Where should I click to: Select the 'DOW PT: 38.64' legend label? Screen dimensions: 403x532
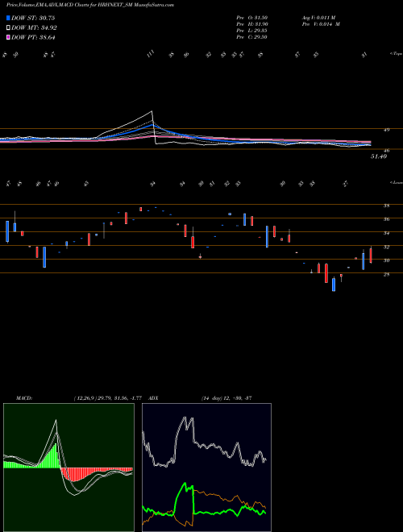[33, 37]
